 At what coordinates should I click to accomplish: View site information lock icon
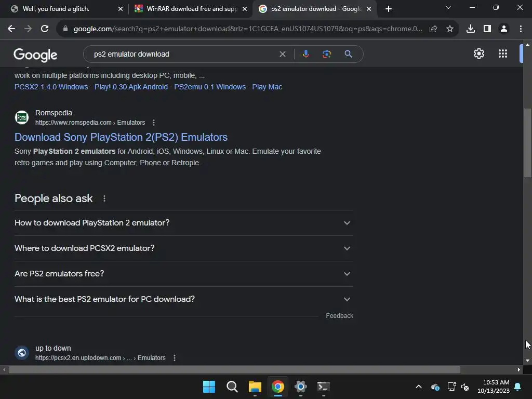click(x=65, y=29)
